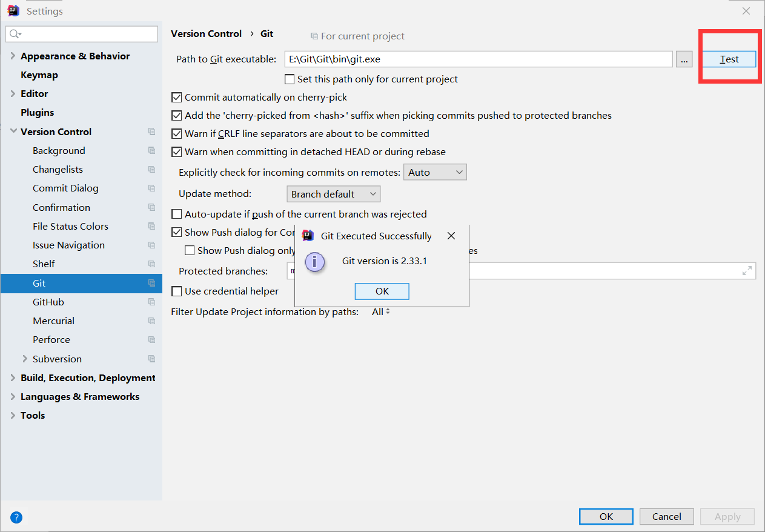Toggle Warn if CRLF line separators checkbox
The width and height of the screenshot is (765, 532).
pyautogui.click(x=177, y=133)
